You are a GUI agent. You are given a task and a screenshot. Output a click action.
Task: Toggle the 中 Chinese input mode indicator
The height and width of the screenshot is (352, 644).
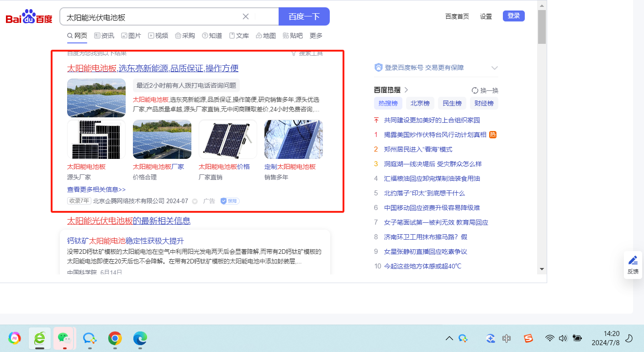(x=507, y=338)
